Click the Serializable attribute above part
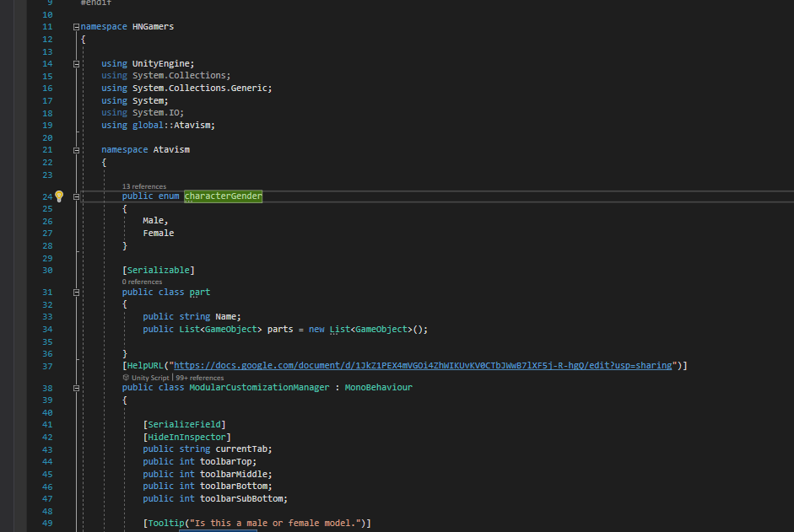The image size is (794, 532). click(159, 270)
